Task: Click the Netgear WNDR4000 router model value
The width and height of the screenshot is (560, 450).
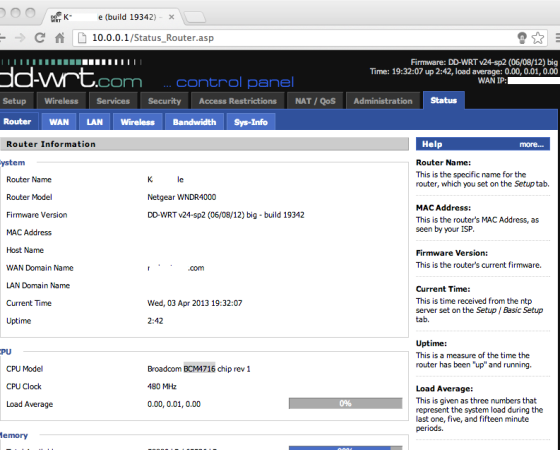Action: coord(182,197)
